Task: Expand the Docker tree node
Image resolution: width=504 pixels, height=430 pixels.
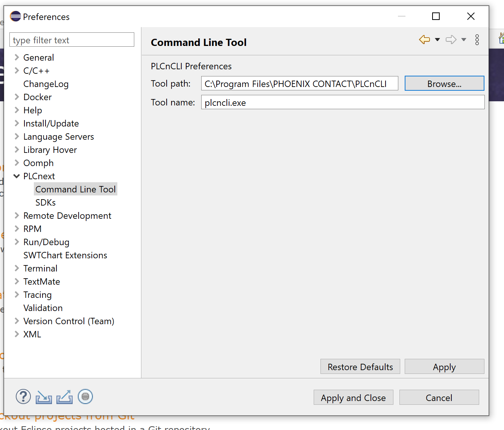Action: pyautogui.click(x=17, y=97)
